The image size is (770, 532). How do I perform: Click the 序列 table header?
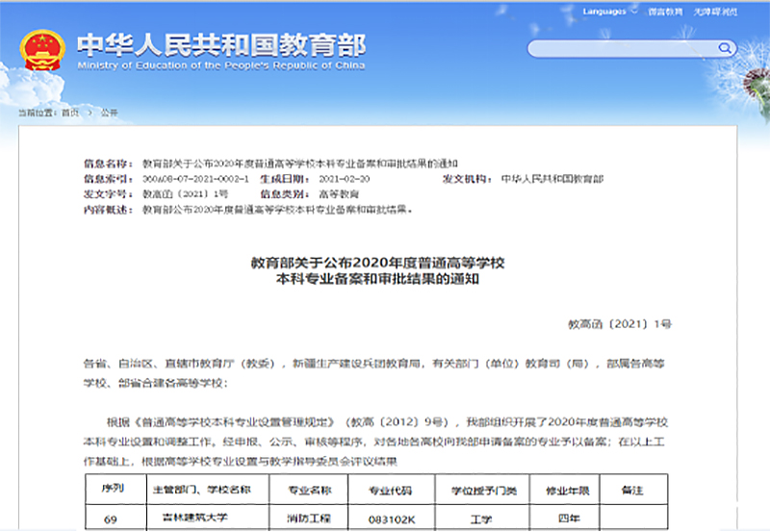coord(113,489)
